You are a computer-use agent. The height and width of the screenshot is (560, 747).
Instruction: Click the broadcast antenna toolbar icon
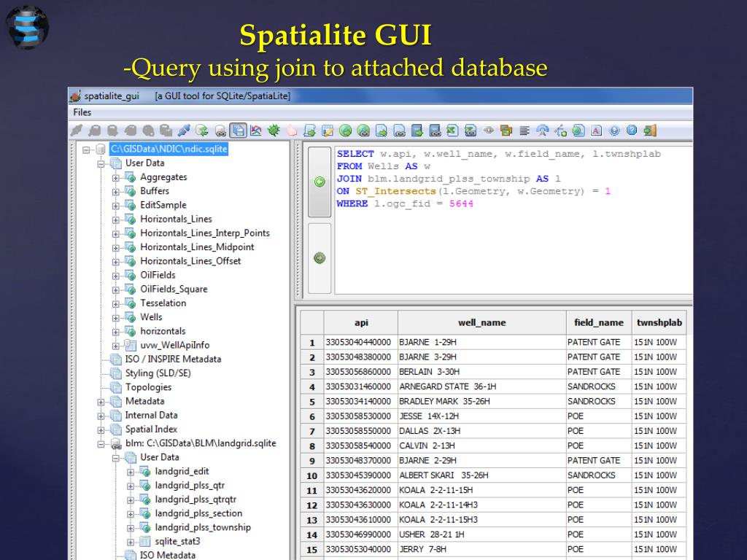pyautogui.click(x=542, y=130)
